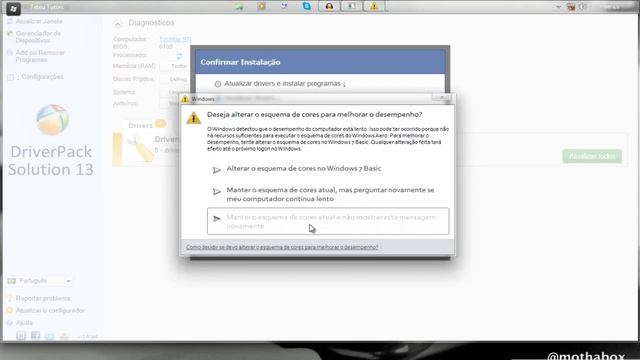Open the headphones icon taskbar item
Image resolution: width=640 pixels, height=360 pixels.
pyautogui.click(x=329, y=6)
